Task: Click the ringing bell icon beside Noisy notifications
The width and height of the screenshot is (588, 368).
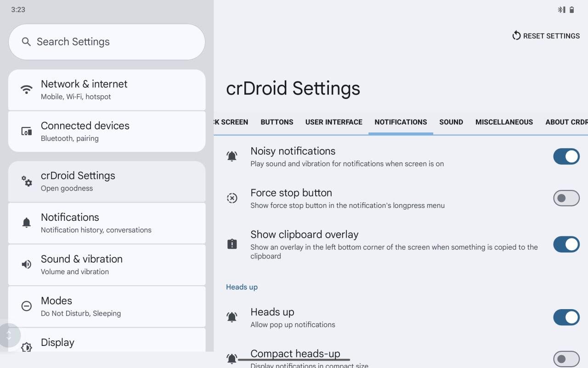Action: (232, 156)
